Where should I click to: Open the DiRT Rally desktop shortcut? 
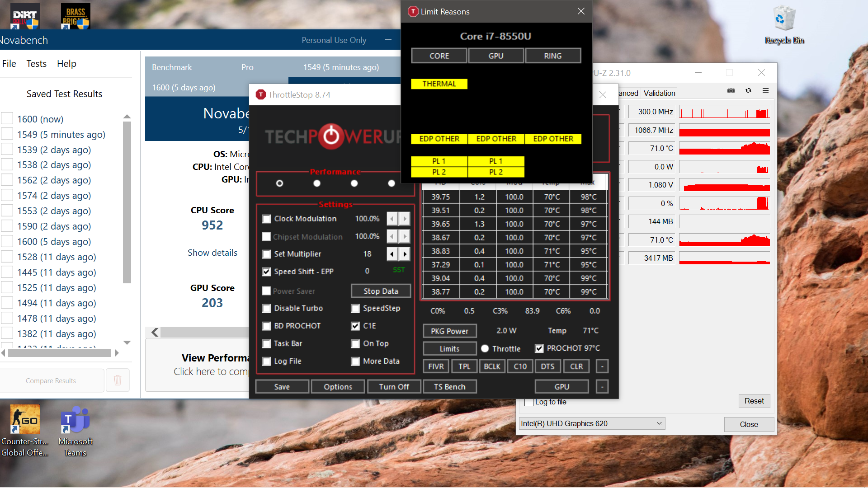(x=25, y=16)
